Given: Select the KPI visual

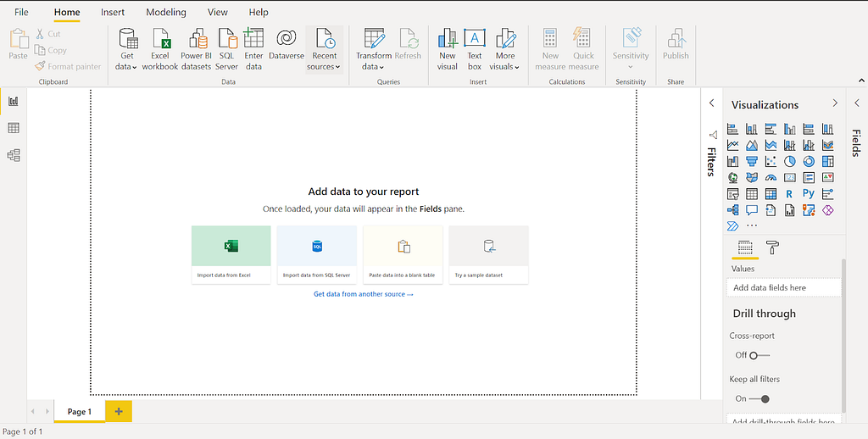Looking at the screenshot, I should (x=827, y=178).
